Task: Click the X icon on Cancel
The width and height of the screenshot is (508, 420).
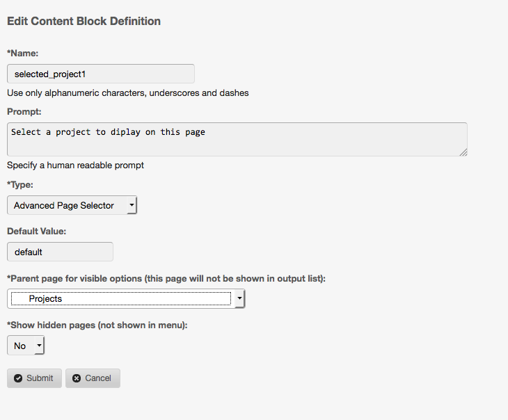Action: [x=77, y=378]
